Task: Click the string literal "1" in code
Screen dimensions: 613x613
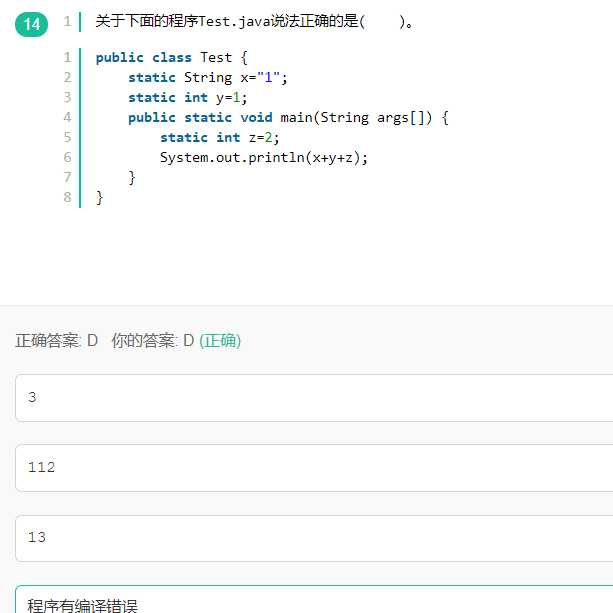Action: tap(268, 77)
